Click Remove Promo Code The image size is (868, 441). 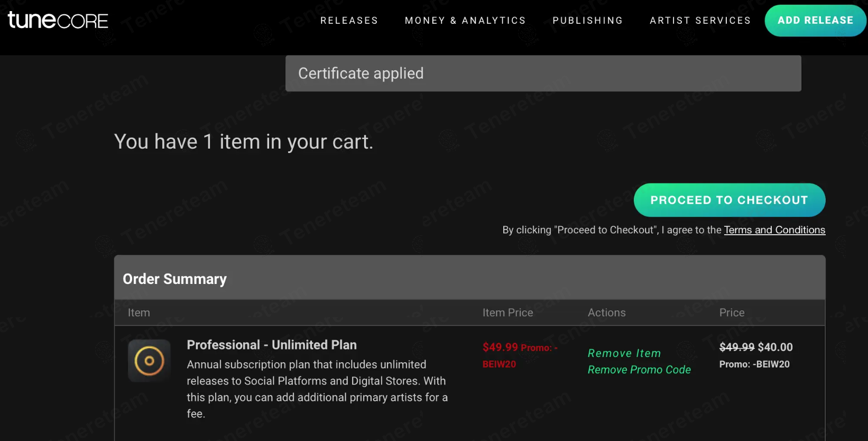[x=639, y=370]
